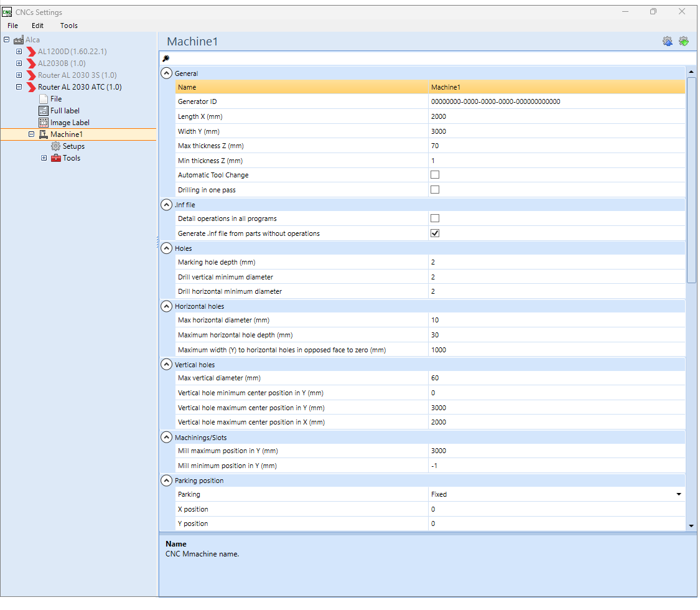This screenshot has width=700, height=610.
Task: Open the File menu
Action: (12, 26)
